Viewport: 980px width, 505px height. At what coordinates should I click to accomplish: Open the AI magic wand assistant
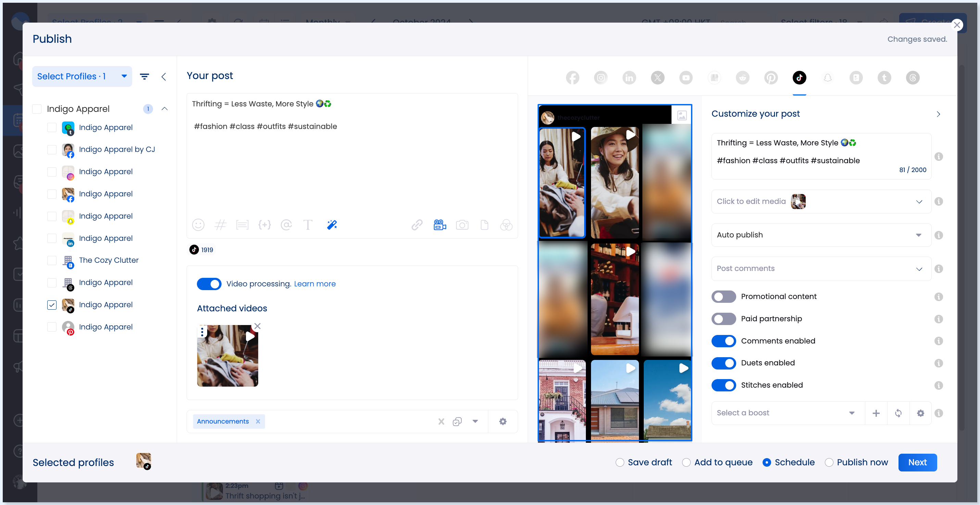pyautogui.click(x=332, y=225)
